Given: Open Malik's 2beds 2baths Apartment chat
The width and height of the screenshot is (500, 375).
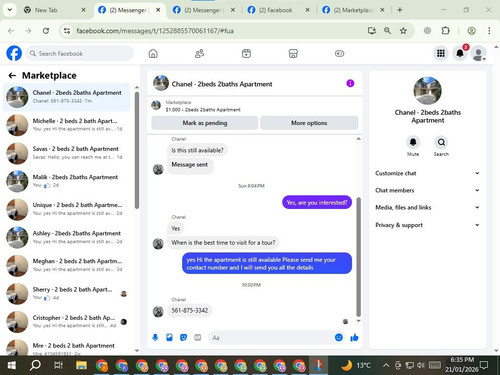Looking at the screenshot, I should pyautogui.click(x=67, y=181).
